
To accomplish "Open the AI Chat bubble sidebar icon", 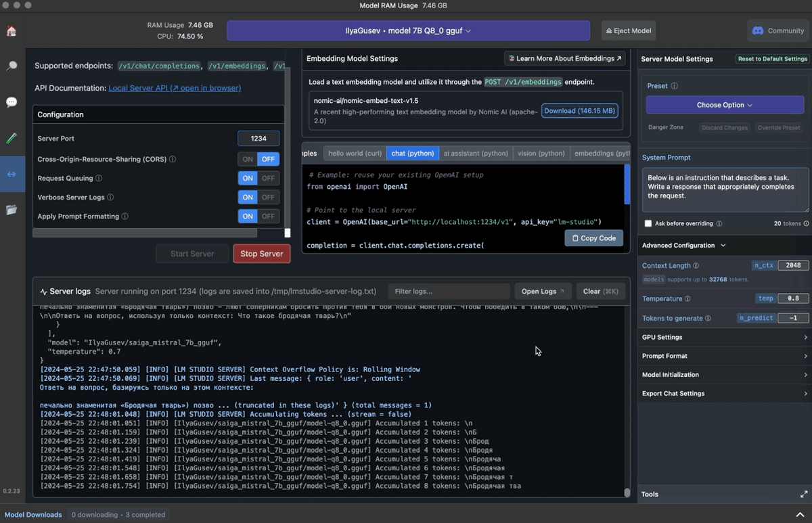I will pos(12,102).
